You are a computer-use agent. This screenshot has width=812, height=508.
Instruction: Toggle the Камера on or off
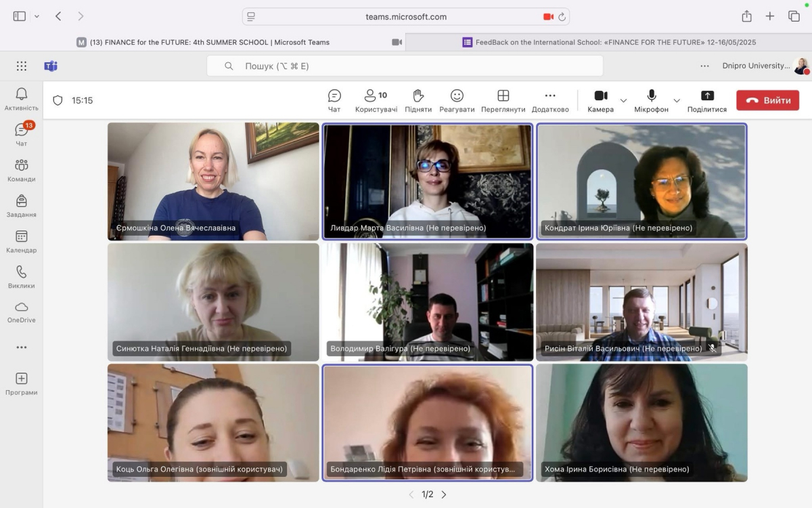click(x=600, y=100)
